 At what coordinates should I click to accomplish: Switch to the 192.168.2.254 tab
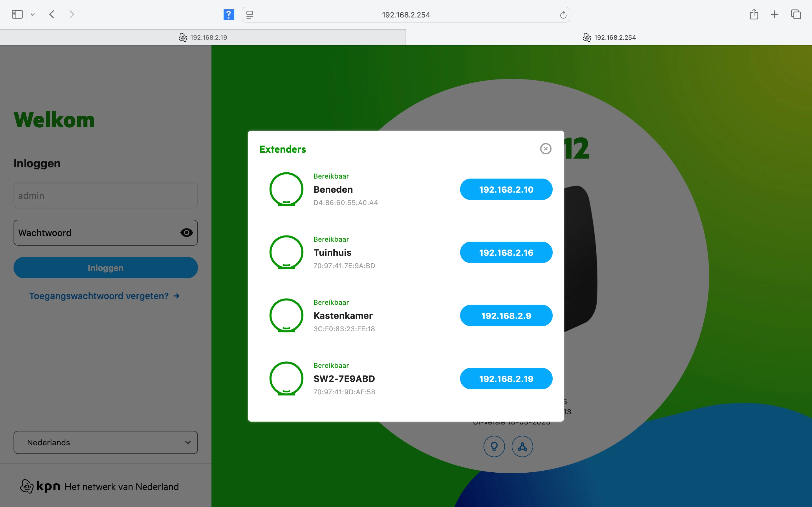click(609, 37)
